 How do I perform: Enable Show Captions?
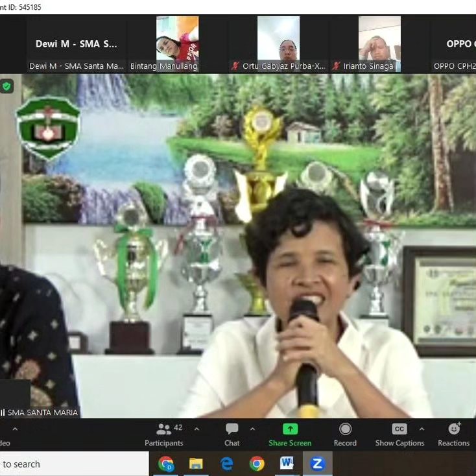point(399,434)
